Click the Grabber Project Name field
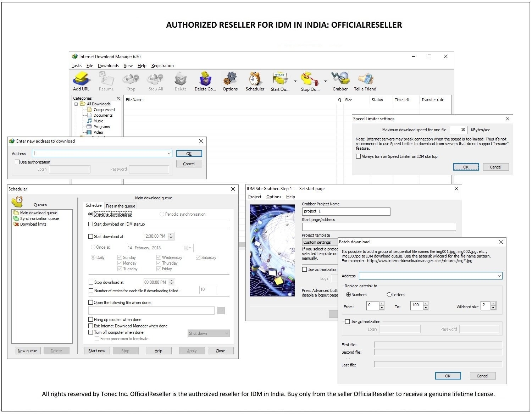Viewport: 532px width, 415px height. pos(346,211)
